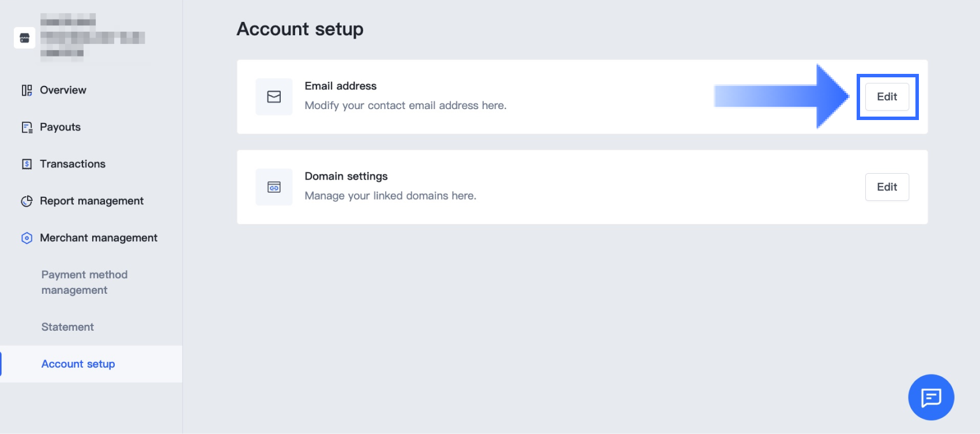980x434 pixels.
Task: Go to Payouts section
Action: point(60,127)
